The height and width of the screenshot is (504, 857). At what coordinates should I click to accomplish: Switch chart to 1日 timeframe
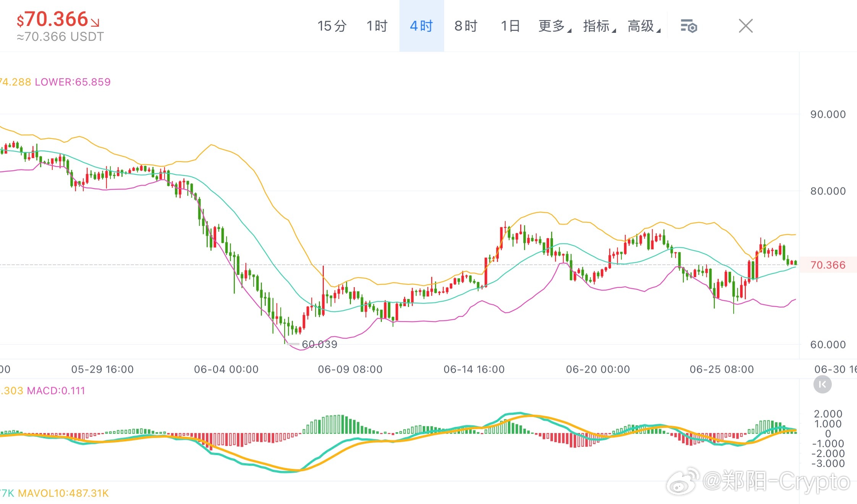pos(510,26)
